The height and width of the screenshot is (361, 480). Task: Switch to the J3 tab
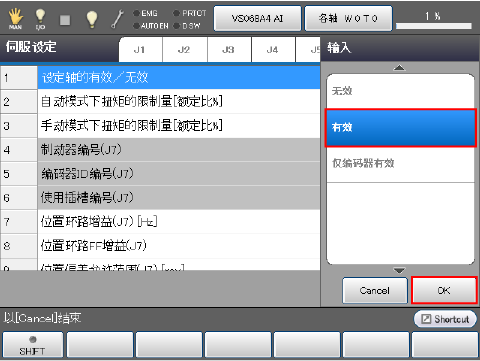coord(229,50)
